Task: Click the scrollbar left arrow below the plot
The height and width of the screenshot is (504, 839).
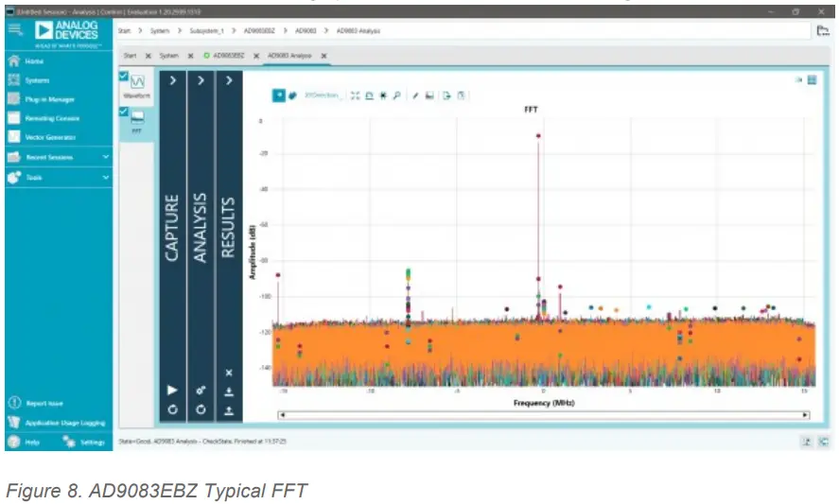Action: [x=283, y=415]
